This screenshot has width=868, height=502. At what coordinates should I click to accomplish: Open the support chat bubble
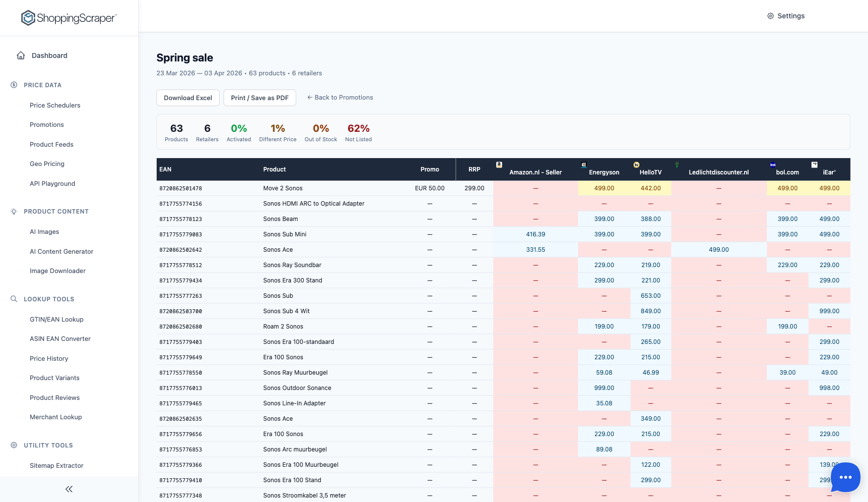click(845, 477)
